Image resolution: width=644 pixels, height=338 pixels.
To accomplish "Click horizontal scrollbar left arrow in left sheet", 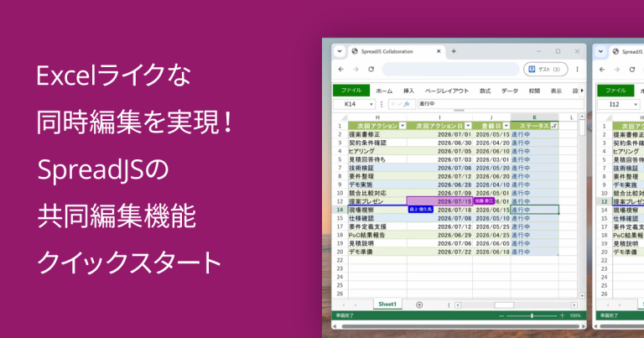I will pyautogui.click(x=458, y=305).
